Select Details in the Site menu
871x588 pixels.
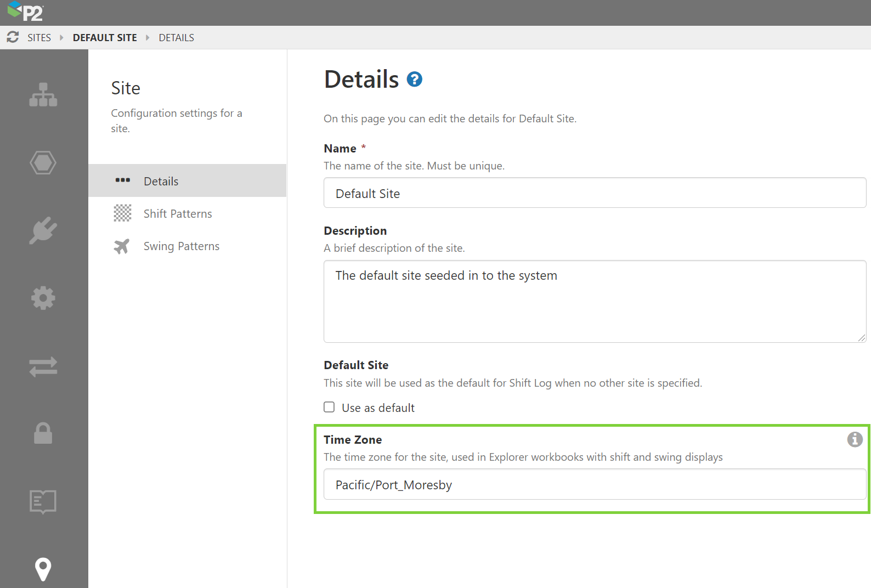click(x=161, y=182)
